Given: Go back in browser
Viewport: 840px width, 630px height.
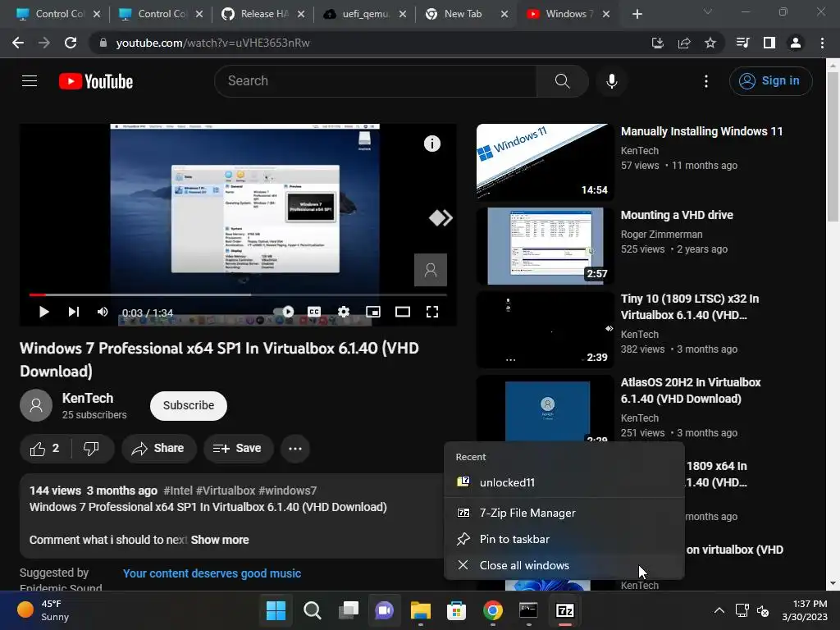Looking at the screenshot, I should pyautogui.click(x=18, y=43).
